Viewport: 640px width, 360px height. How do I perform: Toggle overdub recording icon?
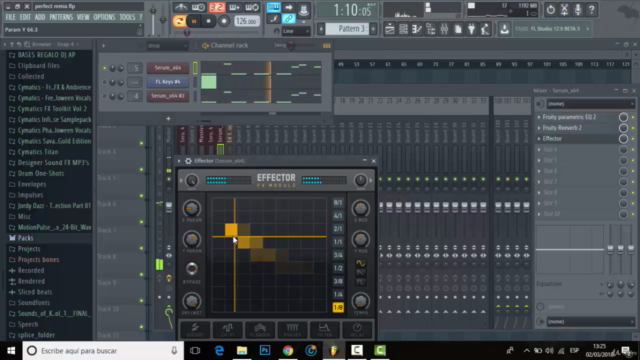235,7
